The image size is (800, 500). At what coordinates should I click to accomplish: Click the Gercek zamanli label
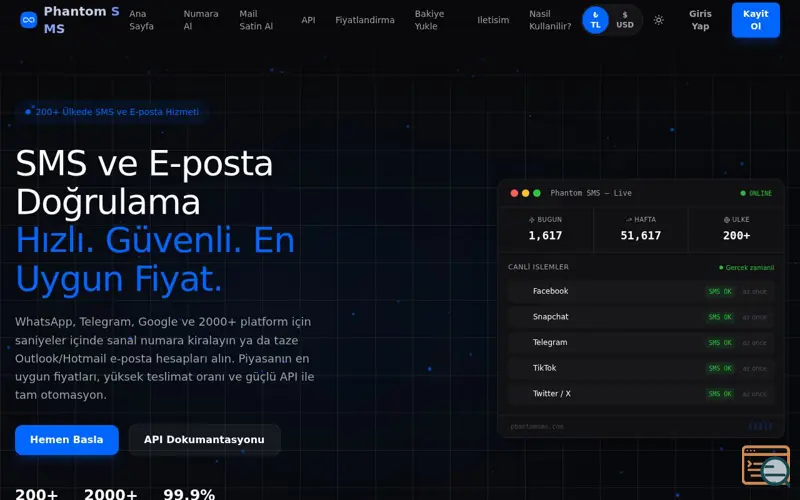746,267
